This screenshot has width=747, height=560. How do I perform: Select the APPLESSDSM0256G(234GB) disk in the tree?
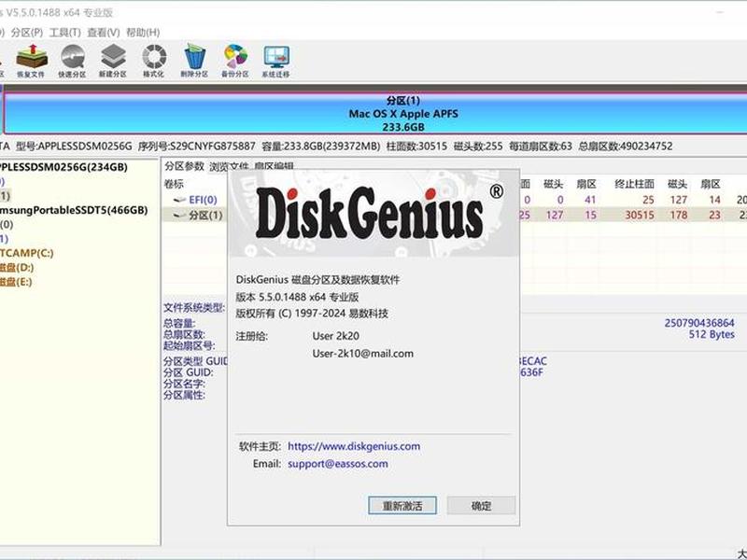(x=62, y=167)
